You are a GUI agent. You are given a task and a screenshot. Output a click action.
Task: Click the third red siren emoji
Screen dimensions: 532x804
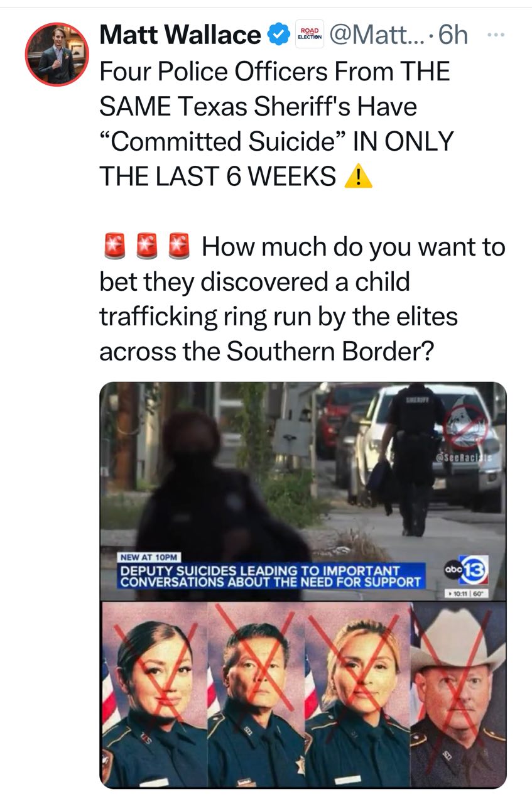[x=180, y=247]
